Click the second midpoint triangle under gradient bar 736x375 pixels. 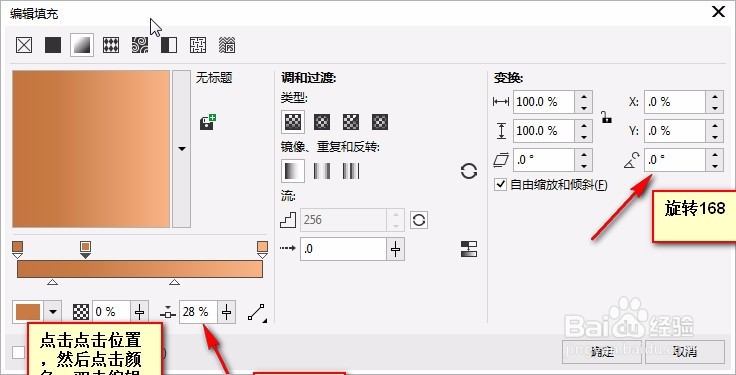(175, 282)
